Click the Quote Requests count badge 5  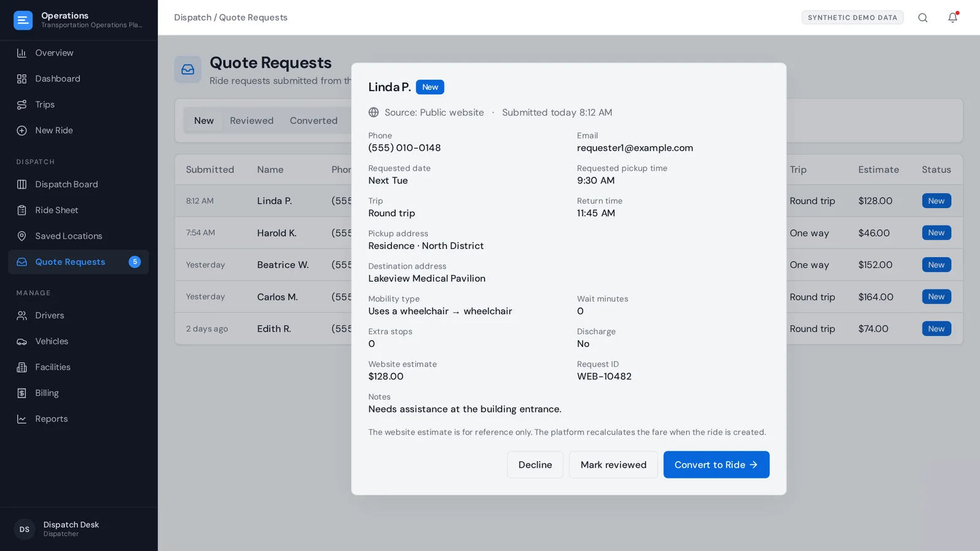(x=135, y=262)
